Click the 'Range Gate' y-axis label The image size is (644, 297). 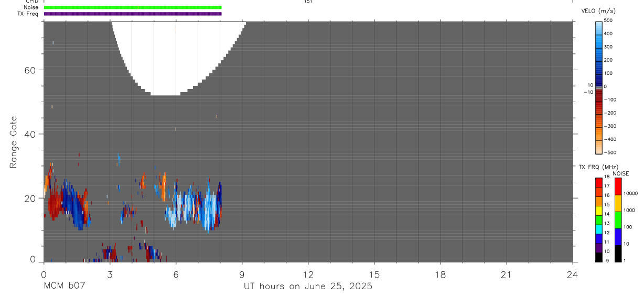coord(14,142)
